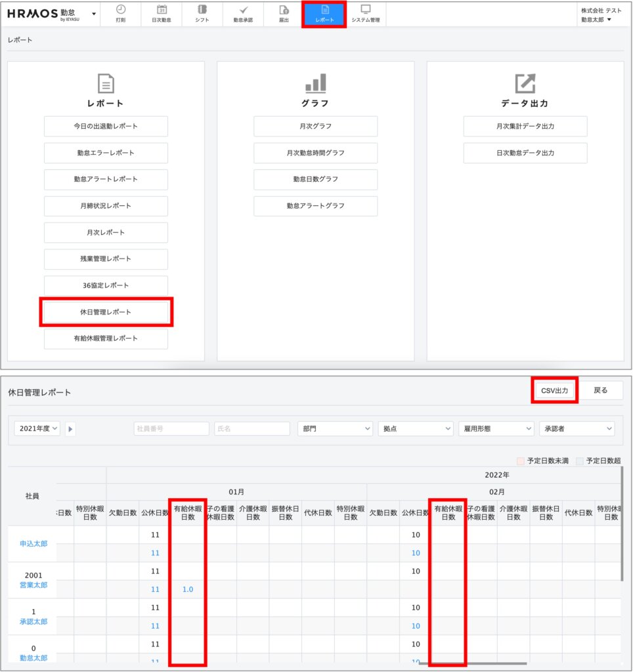The image size is (633, 672).
Task: Click the 戻る back button
Action: pyautogui.click(x=600, y=390)
